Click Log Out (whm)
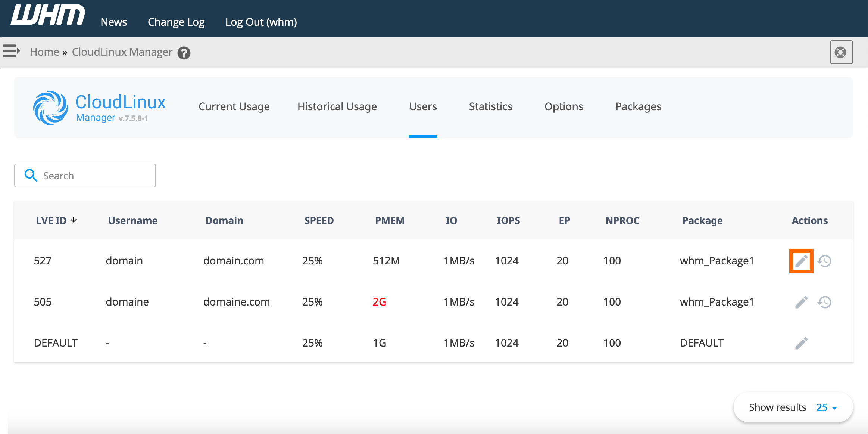This screenshot has height=434, width=868. click(x=261, y=22)
